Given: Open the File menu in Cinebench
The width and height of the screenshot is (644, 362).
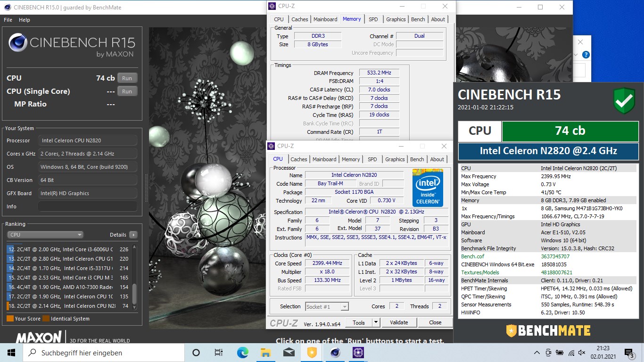Looking at the screenshot, I should click(8, 20).
